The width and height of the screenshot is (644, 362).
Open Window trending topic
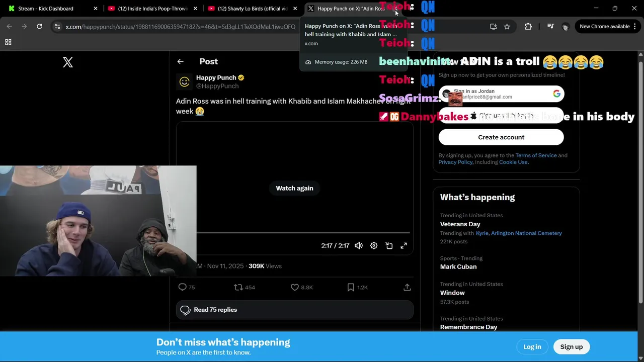coord(452,293)
